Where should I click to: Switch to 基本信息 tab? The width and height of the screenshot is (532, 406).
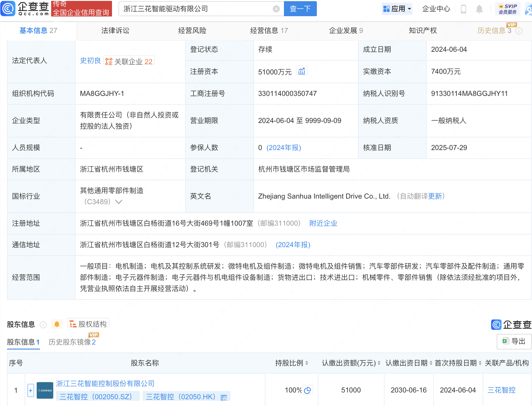38,31
